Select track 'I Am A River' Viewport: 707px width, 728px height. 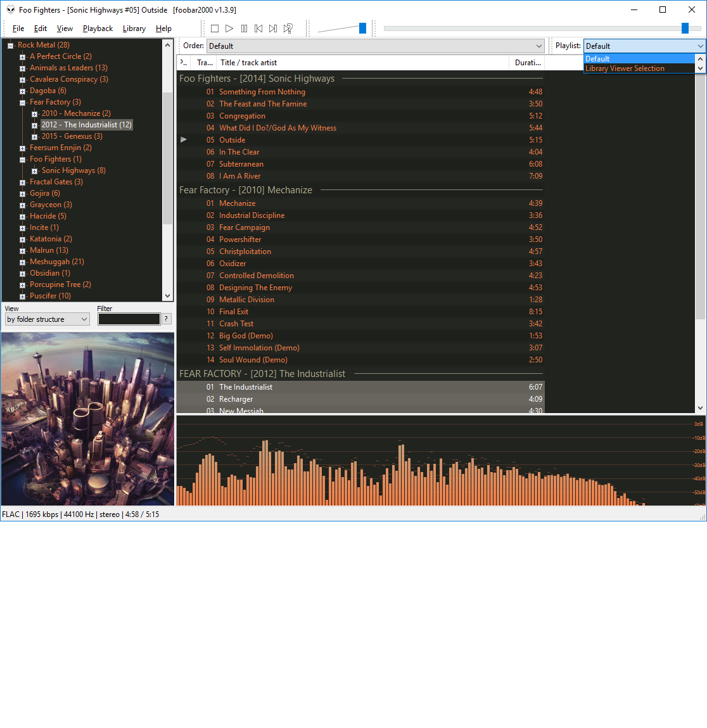[360, 176]
